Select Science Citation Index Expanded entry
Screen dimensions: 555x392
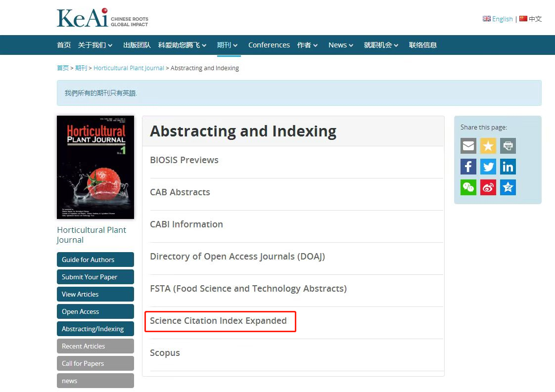click(x=219, y=321)
